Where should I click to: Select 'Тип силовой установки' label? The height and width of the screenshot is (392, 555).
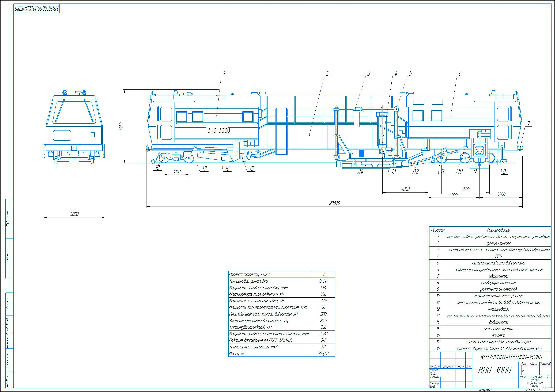(x=248, y=281)
